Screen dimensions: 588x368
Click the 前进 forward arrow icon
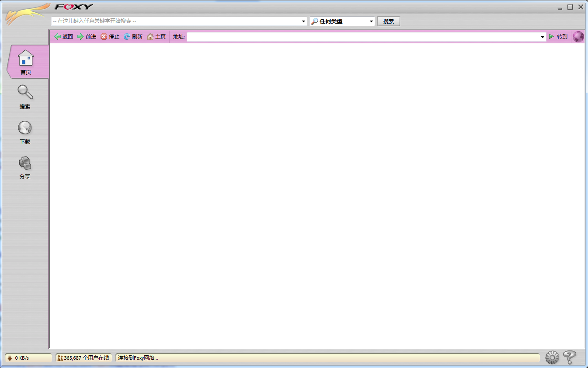[x=80, y=37]
